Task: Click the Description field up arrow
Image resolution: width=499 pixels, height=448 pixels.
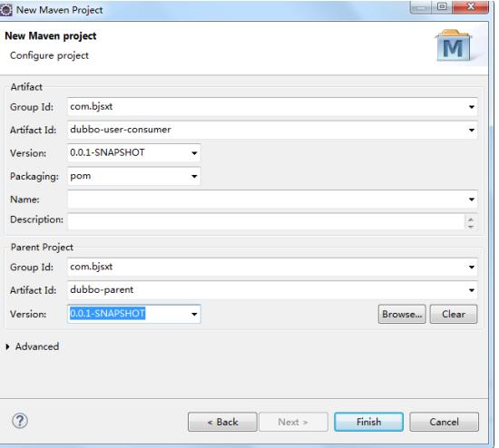Action: click(x=471, y=219)
